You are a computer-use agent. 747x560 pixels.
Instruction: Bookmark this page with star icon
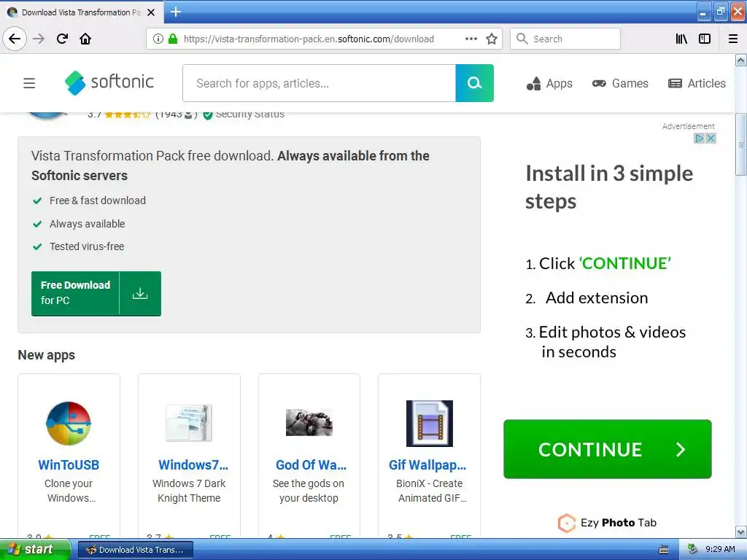(492, 39)
